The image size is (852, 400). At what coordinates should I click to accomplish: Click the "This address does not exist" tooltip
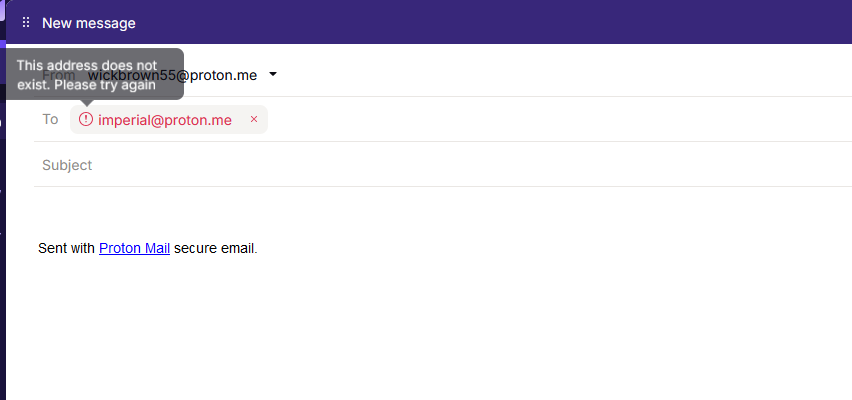[95, 74]
